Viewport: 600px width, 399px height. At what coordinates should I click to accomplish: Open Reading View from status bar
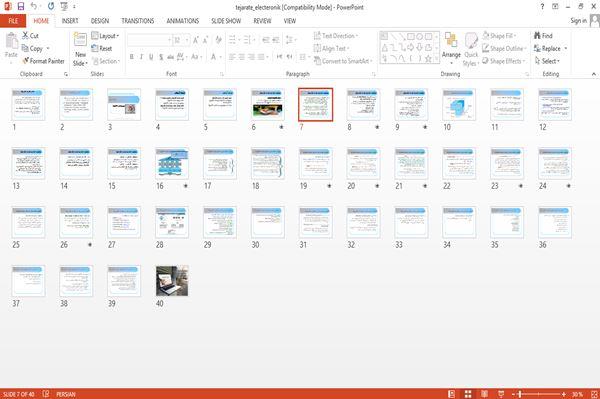coord(484,394)
